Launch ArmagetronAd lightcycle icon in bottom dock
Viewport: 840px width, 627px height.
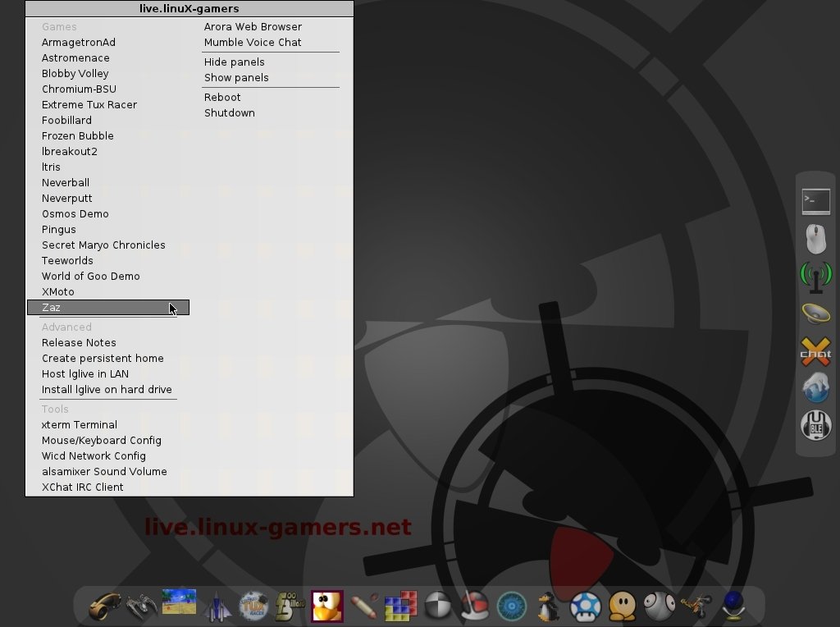point(104,606)
